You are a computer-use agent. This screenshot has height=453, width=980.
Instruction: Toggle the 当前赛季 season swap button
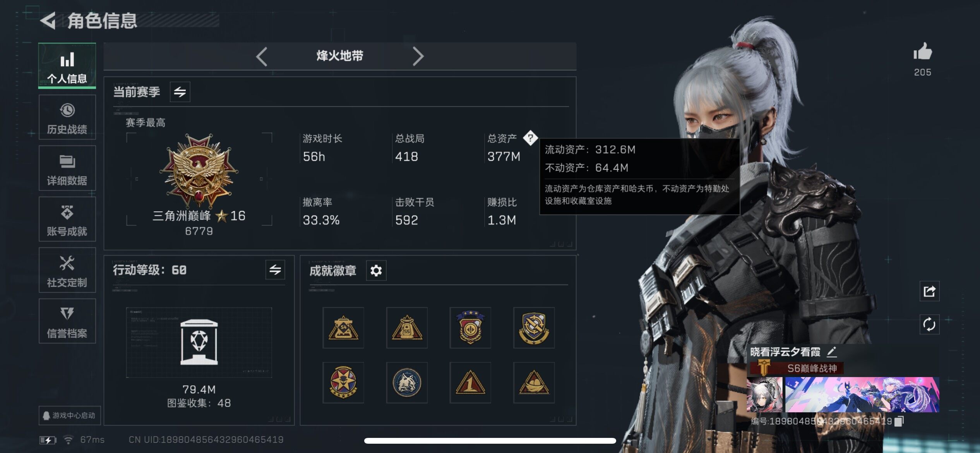[180, 92]
